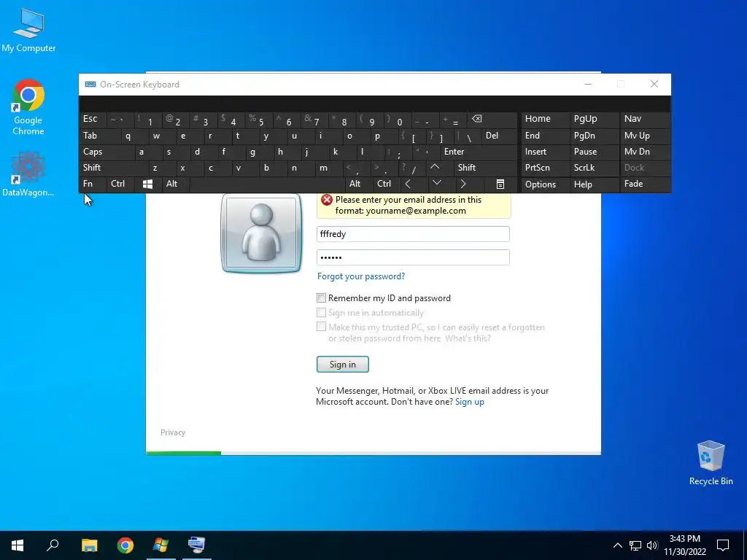
Task: Tap the Tab key on the on-screen keyboard
Action: 99,136
